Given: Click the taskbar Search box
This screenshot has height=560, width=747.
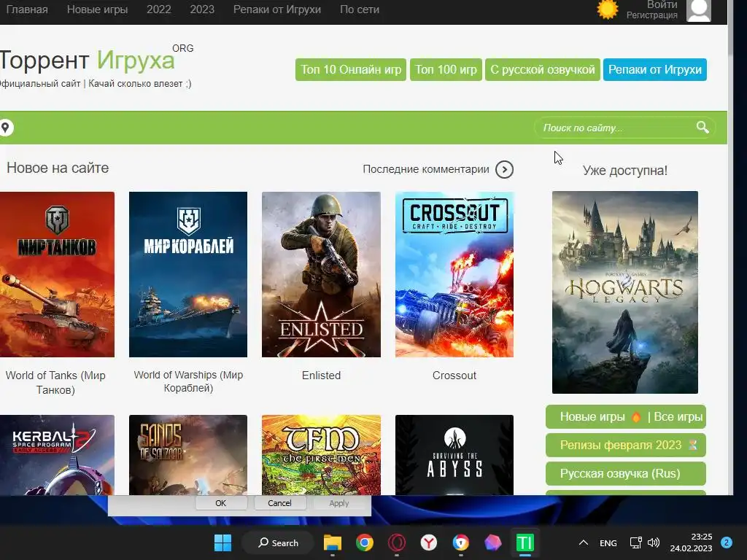Looking at the screenshot, I should [278, 542].
